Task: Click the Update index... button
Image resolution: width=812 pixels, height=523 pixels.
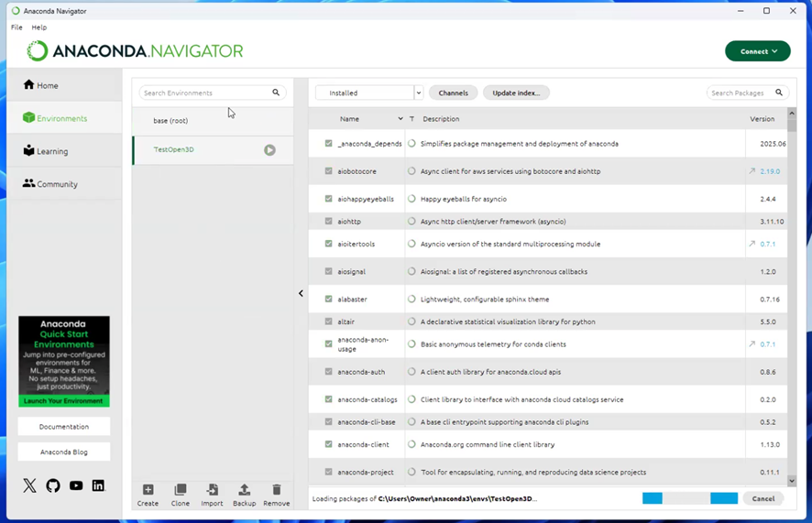Action: [x=516, y=93]
